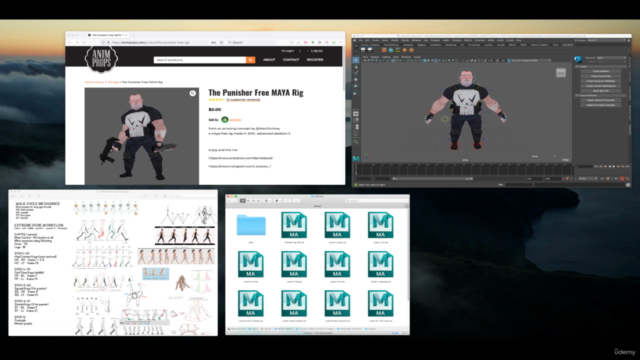Open the customer reviews link
The width and height of the screenshot is (640, 360).
click(x=243, y=100)
